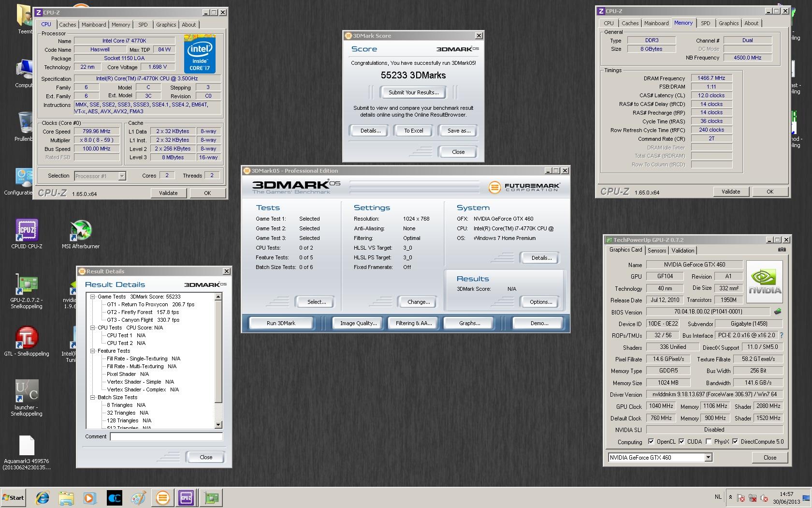Screen dimensions: 812x508
Task: Collapse Feature Tests tree node
Action: pos(92,351)
